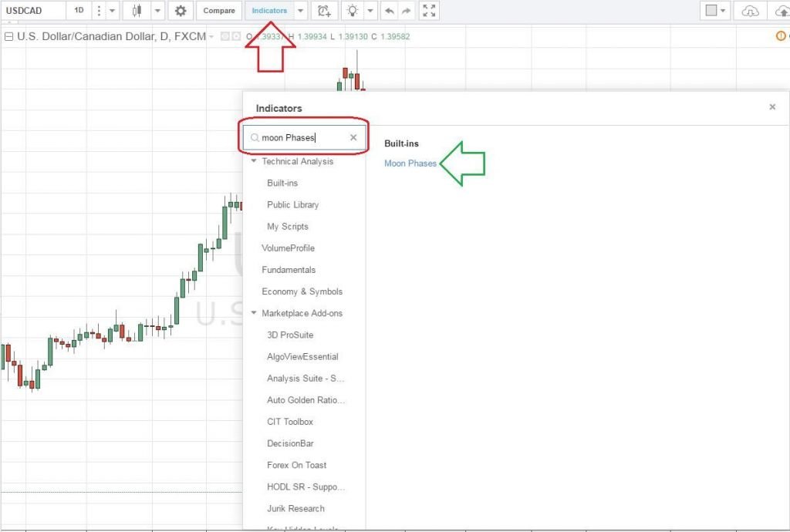The width and height of the screenshot is (790, 532).
Task: Click the light bulb ideas icon
Action: [x=354, y=10]
